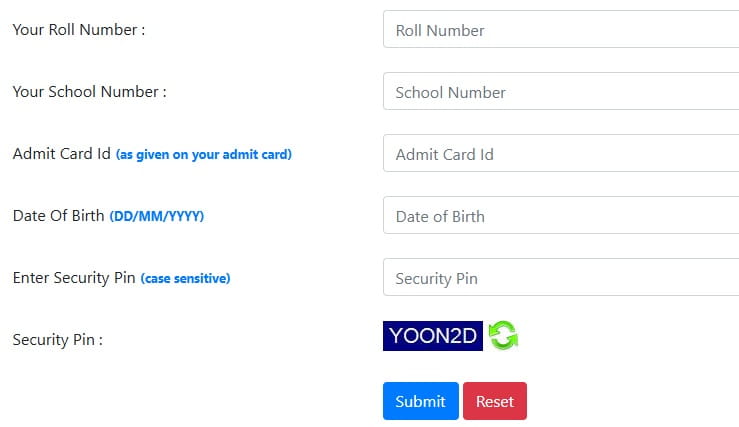This screenshot has width=739, height=427.
Task: Click into the School Number field
Action: pyautogui.click(x=560, y=92)
